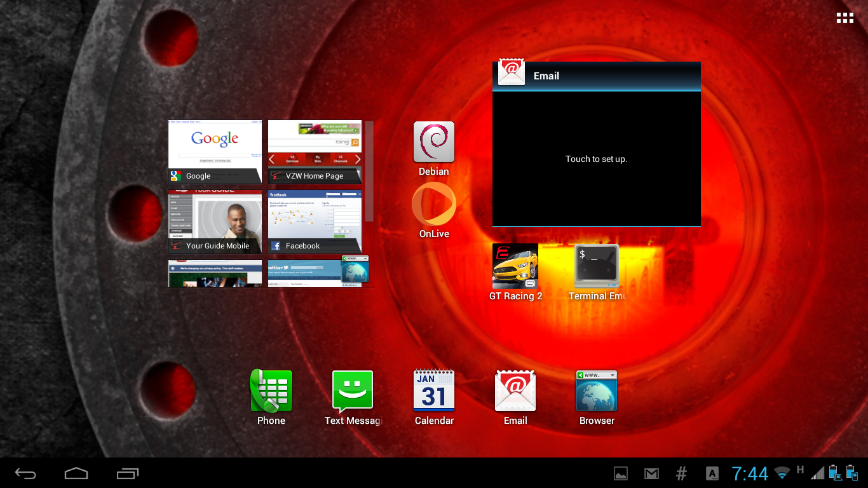The width and height of the screenshot is (868, 488).
Task: Open GT Racing 2 game
Action: (515, 266)
